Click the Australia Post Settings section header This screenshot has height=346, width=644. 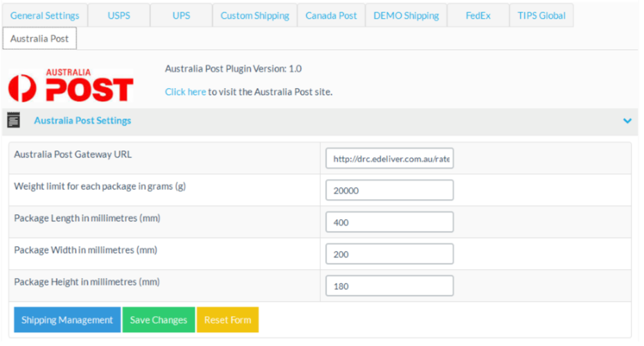82,121
